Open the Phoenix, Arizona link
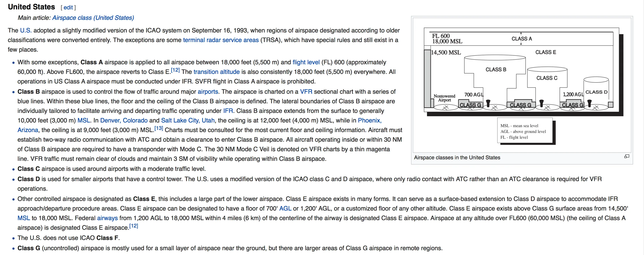 point(369,121)
